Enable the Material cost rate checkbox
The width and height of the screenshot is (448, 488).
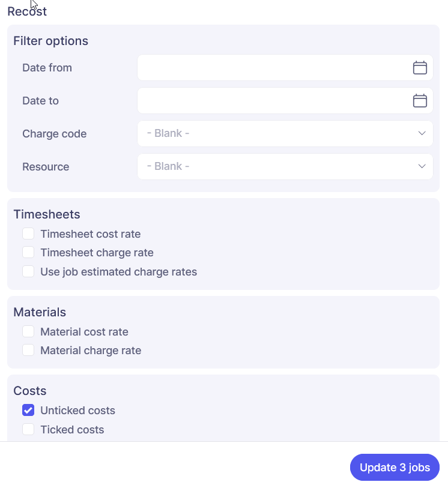click(28, 331)
